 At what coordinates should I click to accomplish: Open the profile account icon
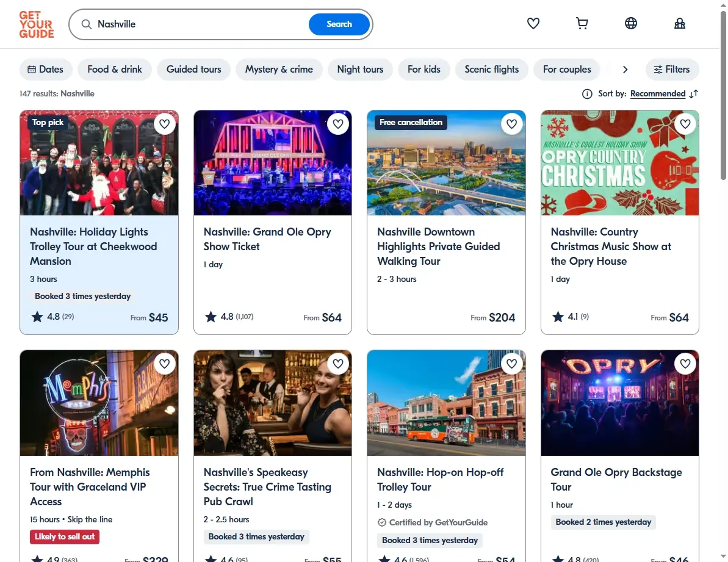pos(680,23)
